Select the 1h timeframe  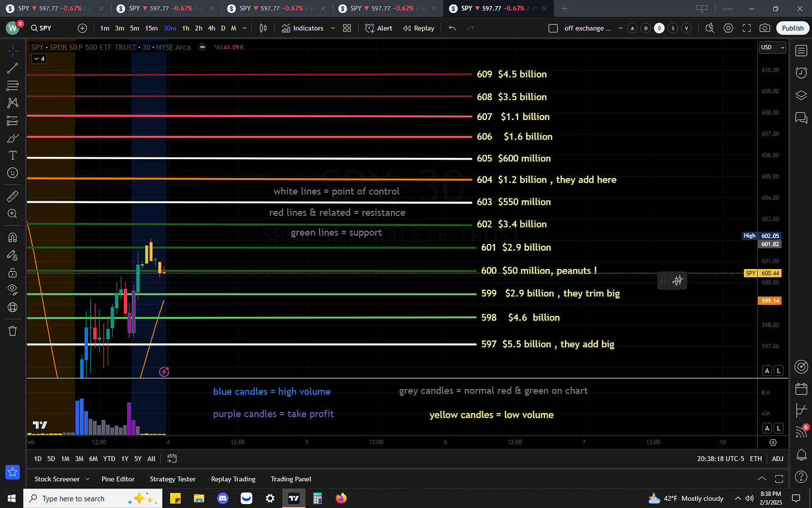point(186,28)
